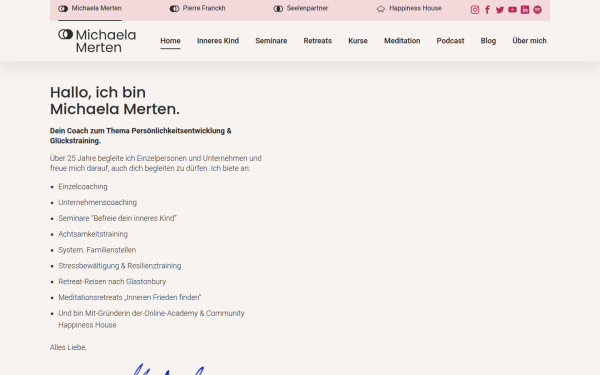Viewport: 600px width, 375px height.
Task: Open the Facebook page icon
Action: (x=487, y=10)
